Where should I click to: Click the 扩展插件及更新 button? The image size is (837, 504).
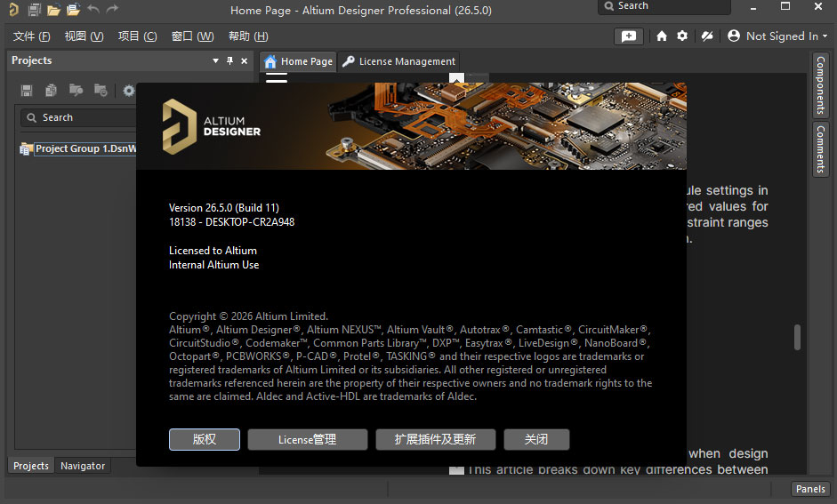click(436, 439)
